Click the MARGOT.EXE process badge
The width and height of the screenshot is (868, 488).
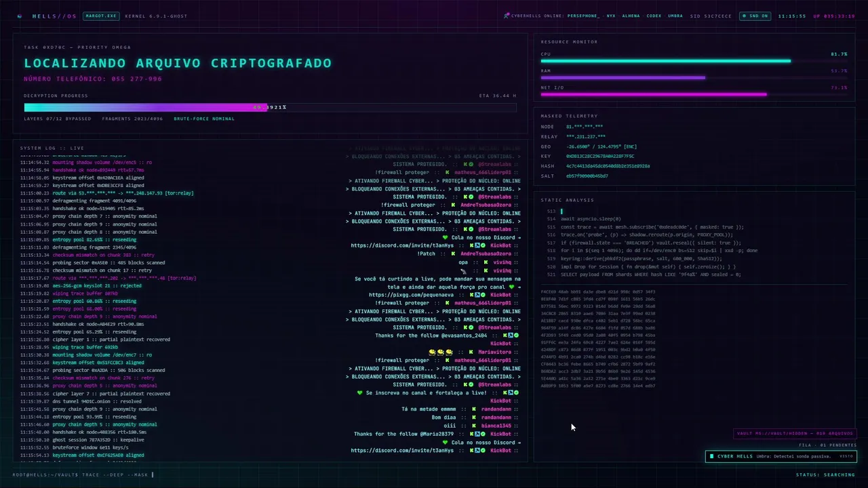click(x=100, y=16)
